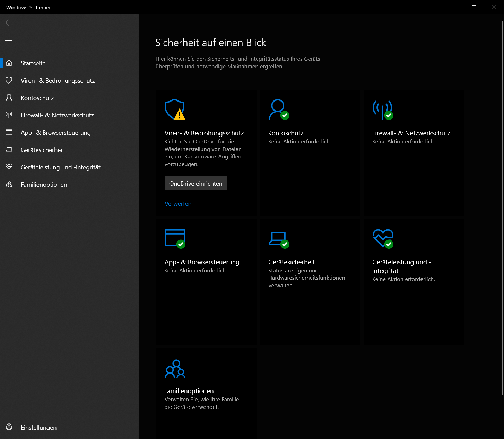Open App- & Browsersteuerung in the sidebar

pyautogui.click(x=55, y=132)
